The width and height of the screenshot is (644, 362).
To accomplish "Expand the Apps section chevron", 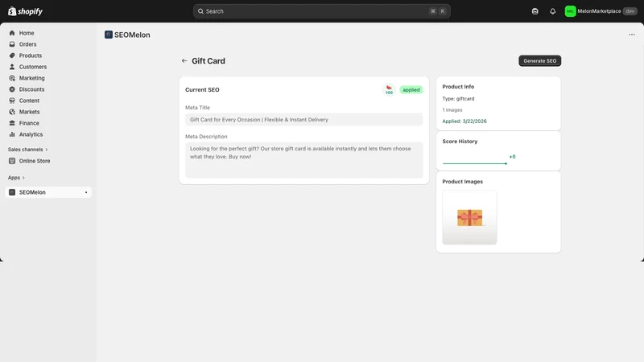I will (x=23, y=178).
